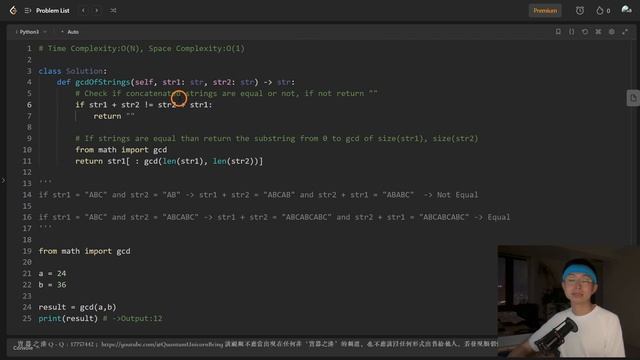640x360 pixels.
Task: Open the notes icon on right edge
Action: coord(633,98)
